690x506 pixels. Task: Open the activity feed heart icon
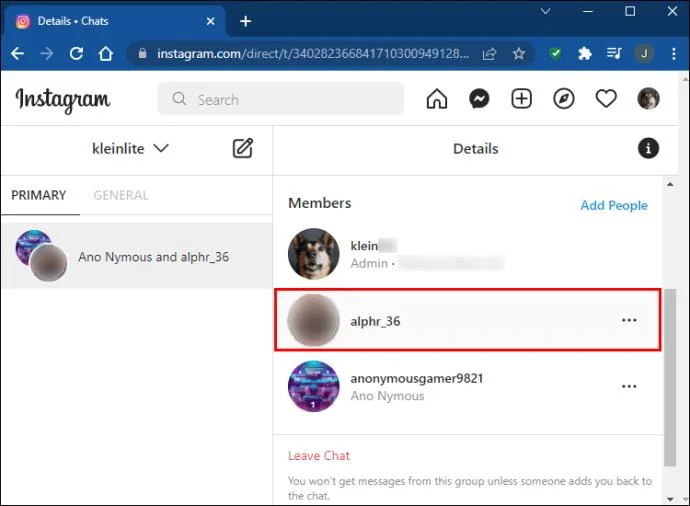coord(606,99)
